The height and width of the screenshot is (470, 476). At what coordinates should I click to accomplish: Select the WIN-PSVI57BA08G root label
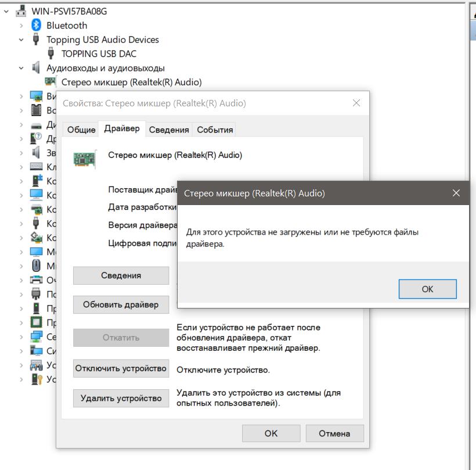69,12
